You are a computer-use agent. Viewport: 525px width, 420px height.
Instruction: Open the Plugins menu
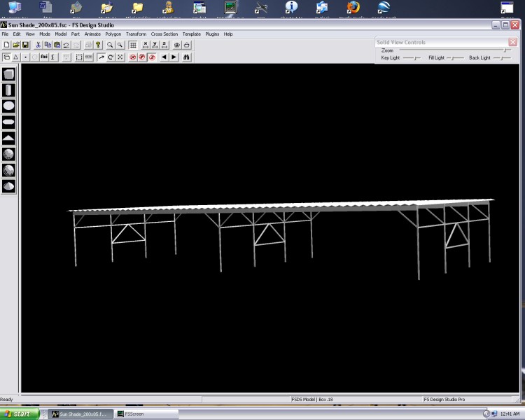[212, 34]
